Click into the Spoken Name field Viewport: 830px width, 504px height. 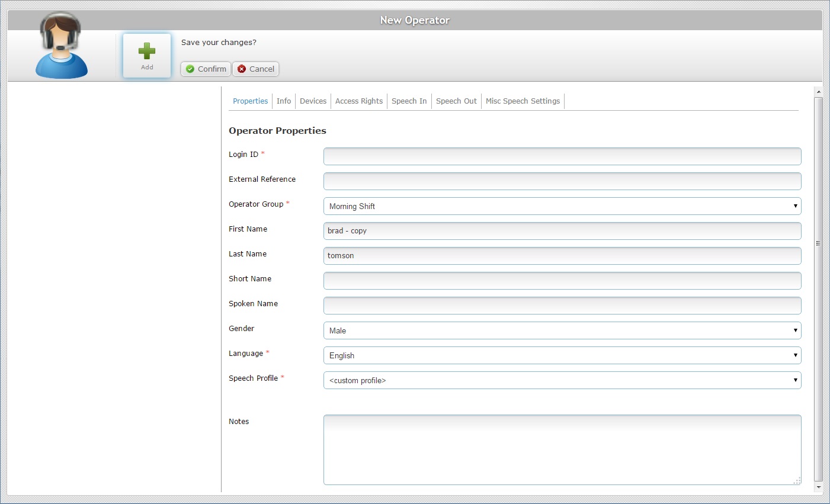pos(562,306)
